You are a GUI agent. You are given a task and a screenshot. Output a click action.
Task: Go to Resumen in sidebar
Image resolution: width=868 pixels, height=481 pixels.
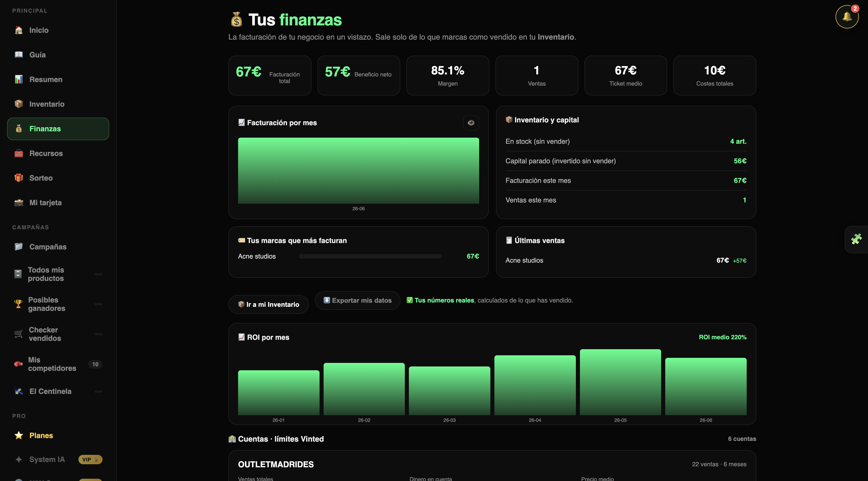58,79
